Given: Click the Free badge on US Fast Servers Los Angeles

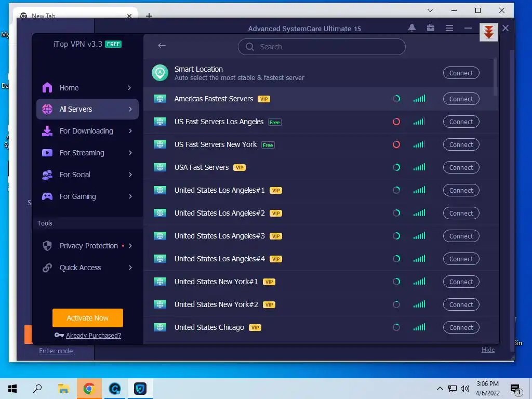Looking at the screenshot, I should pos(274,122).
